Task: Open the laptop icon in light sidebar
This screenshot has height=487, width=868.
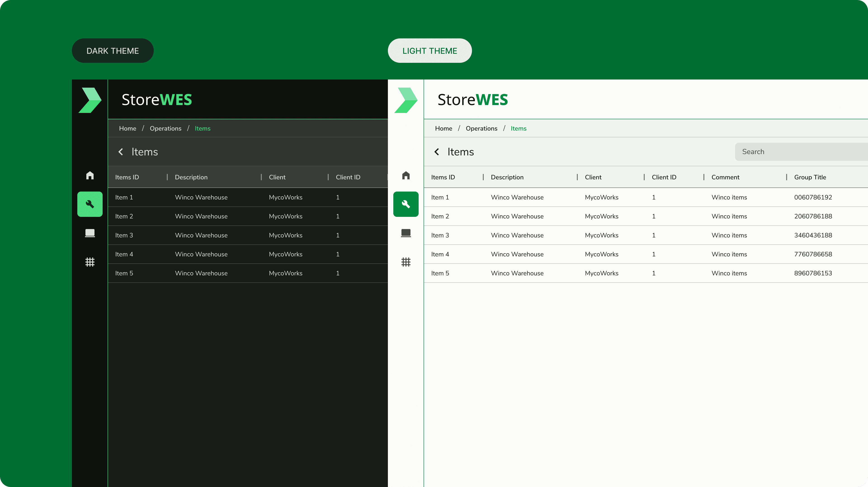Action: [x=406, y=233]
